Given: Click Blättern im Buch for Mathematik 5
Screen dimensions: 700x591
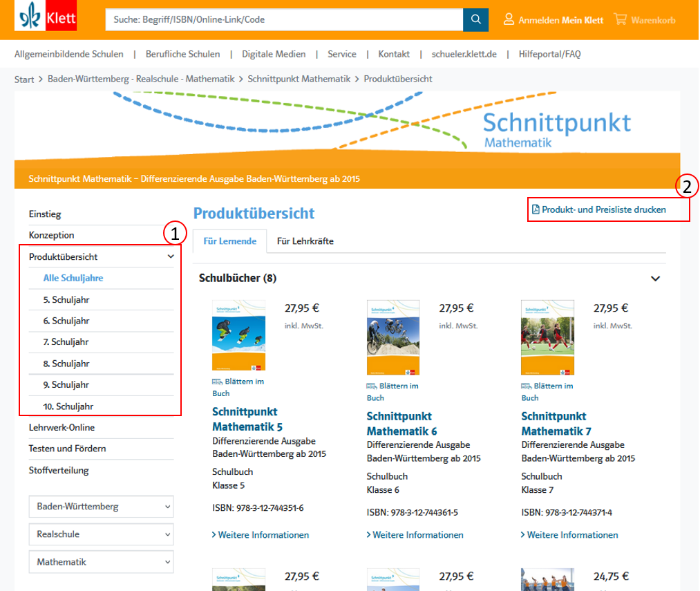Looking at the screenshot, I should 238,387.
